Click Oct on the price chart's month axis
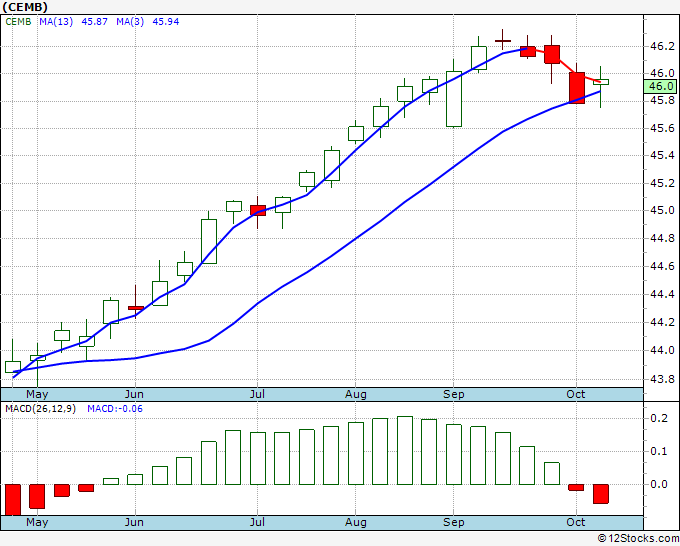This screenshot has width=680, height=546. (575, 394)
